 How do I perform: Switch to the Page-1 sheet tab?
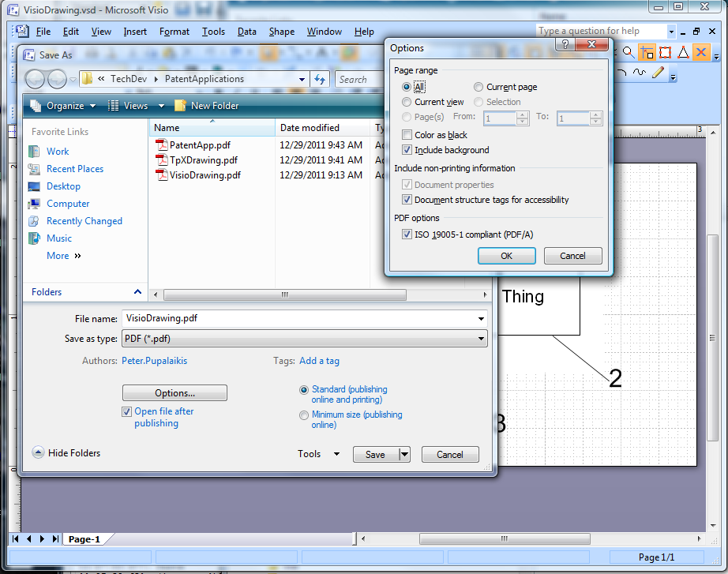coord(84,539)
